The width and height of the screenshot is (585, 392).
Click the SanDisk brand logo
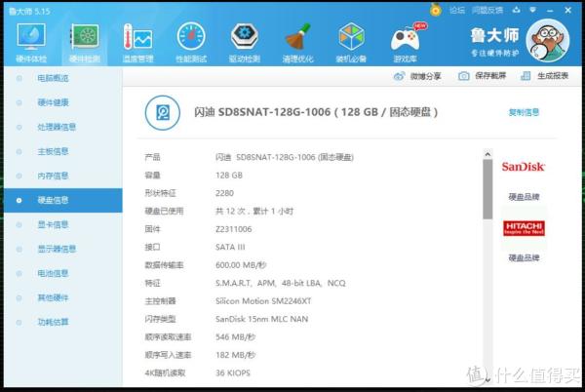point(524,167)
